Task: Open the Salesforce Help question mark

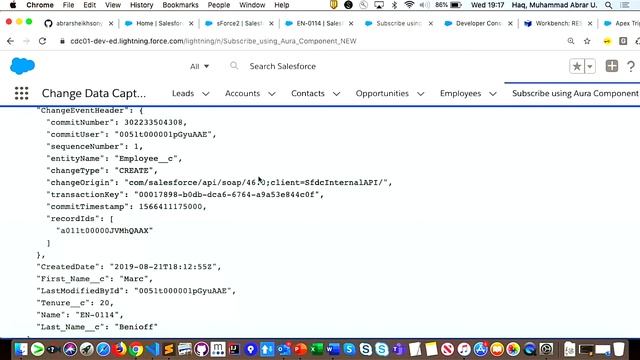Action: pyautogui.click(x=631, y=66)
